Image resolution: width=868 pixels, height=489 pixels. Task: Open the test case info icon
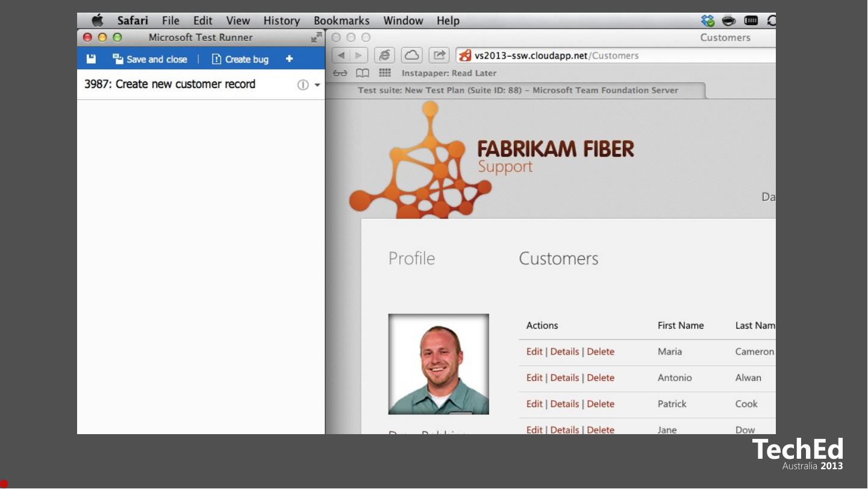point(303,85)
